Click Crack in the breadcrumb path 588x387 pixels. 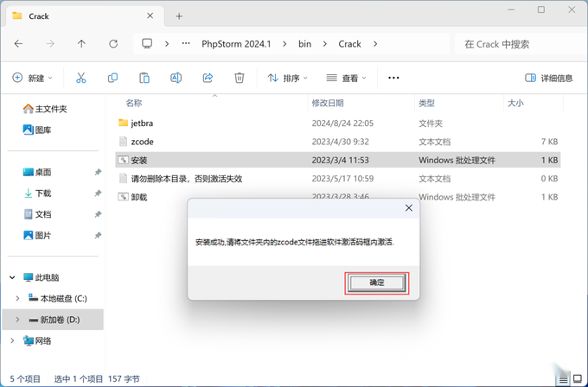click(349, 44)
